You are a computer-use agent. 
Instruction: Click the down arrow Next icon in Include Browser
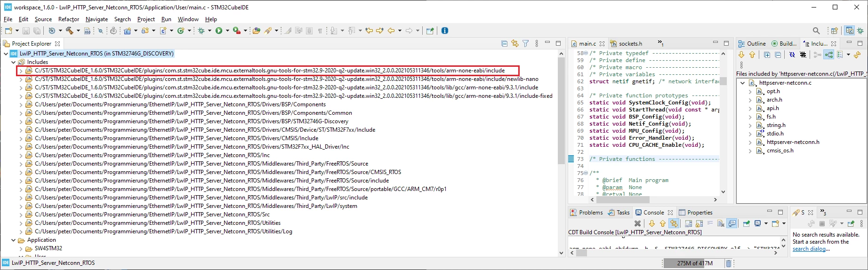tap(741, 55)
